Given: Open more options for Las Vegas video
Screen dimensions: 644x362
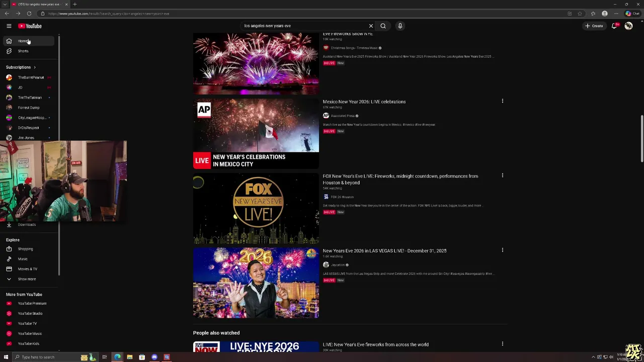Looking at the screenshot, I should pyautogui.click(x=502, y=250).
